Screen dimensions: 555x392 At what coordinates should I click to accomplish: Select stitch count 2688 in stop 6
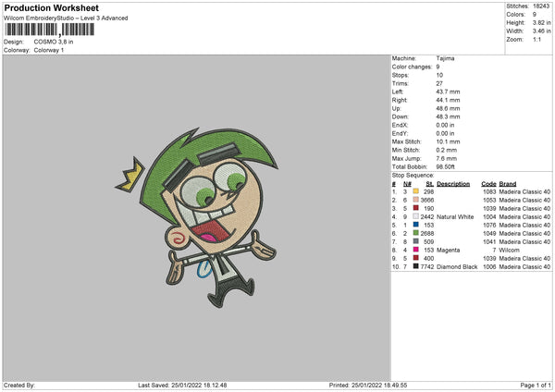point(427,234)
